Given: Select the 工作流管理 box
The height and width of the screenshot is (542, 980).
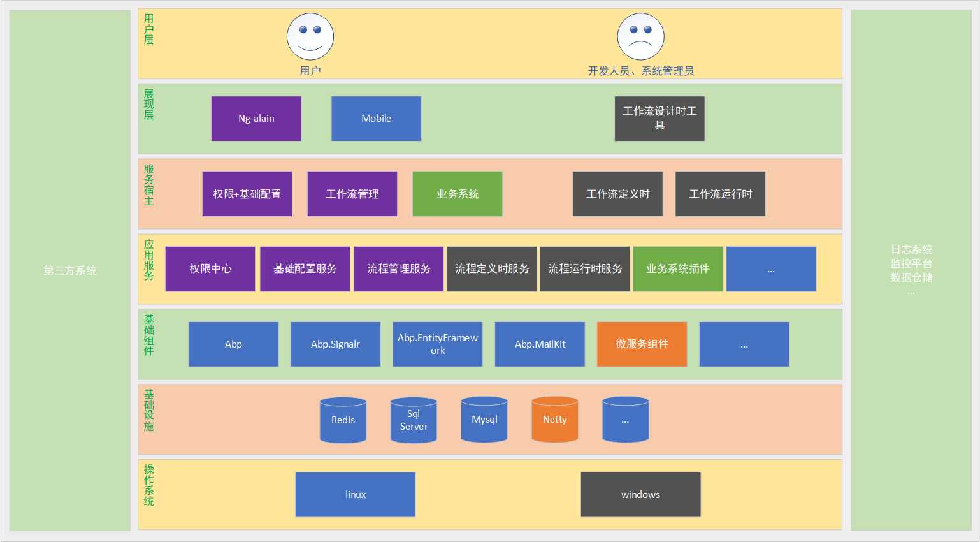Looking at the screenshot, I should [352, 194].
